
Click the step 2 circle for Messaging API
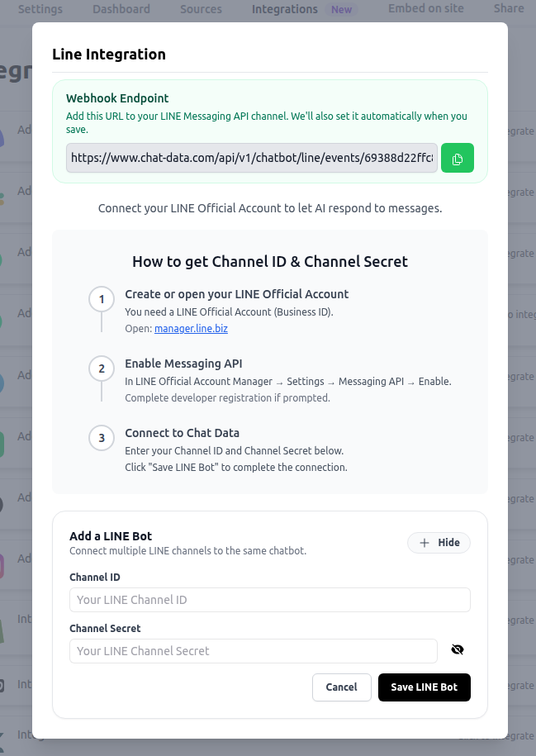(x=101, y=368)
